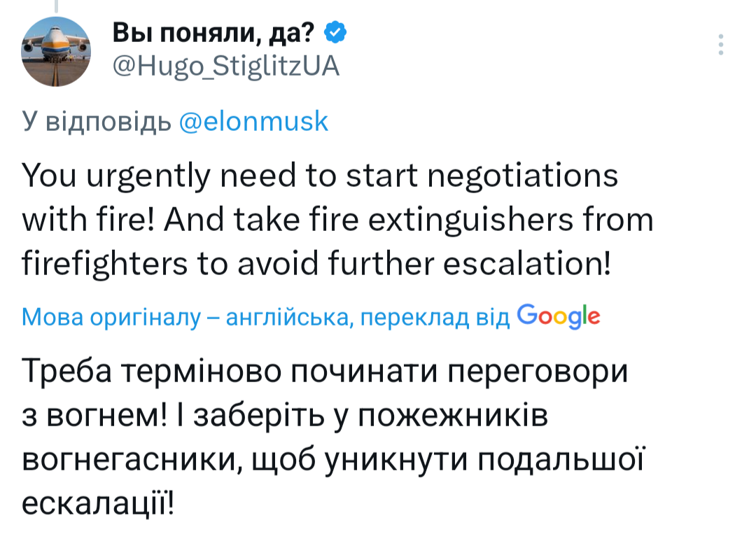This screenshot has height=534, width=756.
Task: Click the line starting "with fire! And take"
Action: click(x=337, y=220)
